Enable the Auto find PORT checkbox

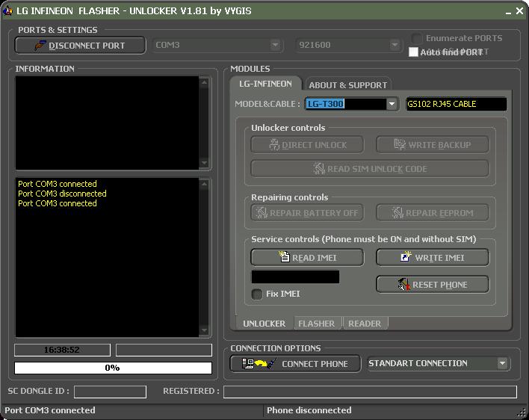tap(413, 52)
